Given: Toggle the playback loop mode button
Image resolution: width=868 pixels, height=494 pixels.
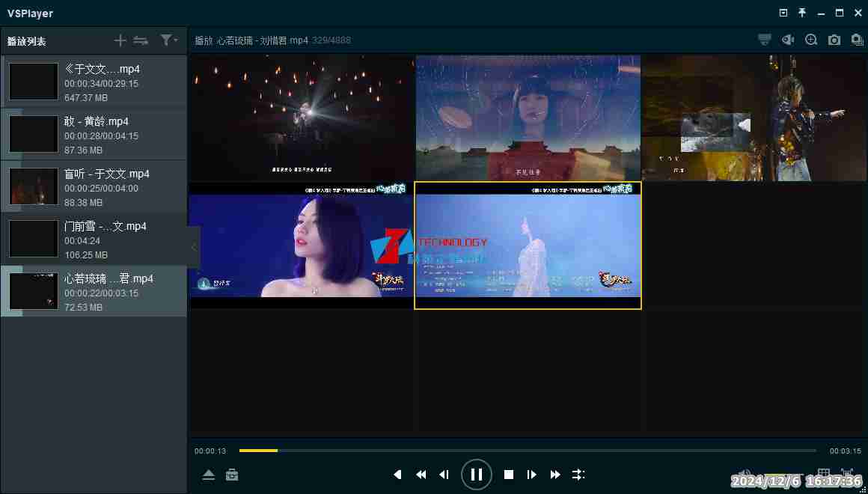Looking at the screenshot, I should click(578, 475).
